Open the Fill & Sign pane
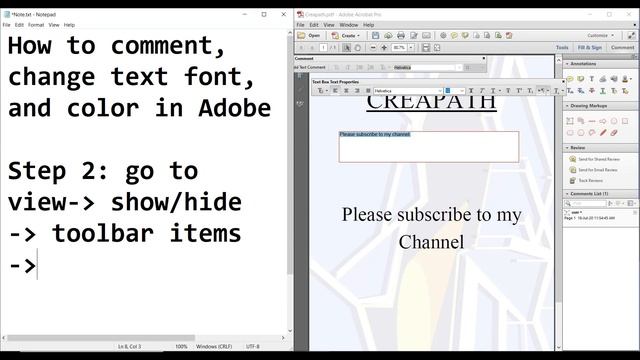The image size is (640, 360). tap(590, 48)
